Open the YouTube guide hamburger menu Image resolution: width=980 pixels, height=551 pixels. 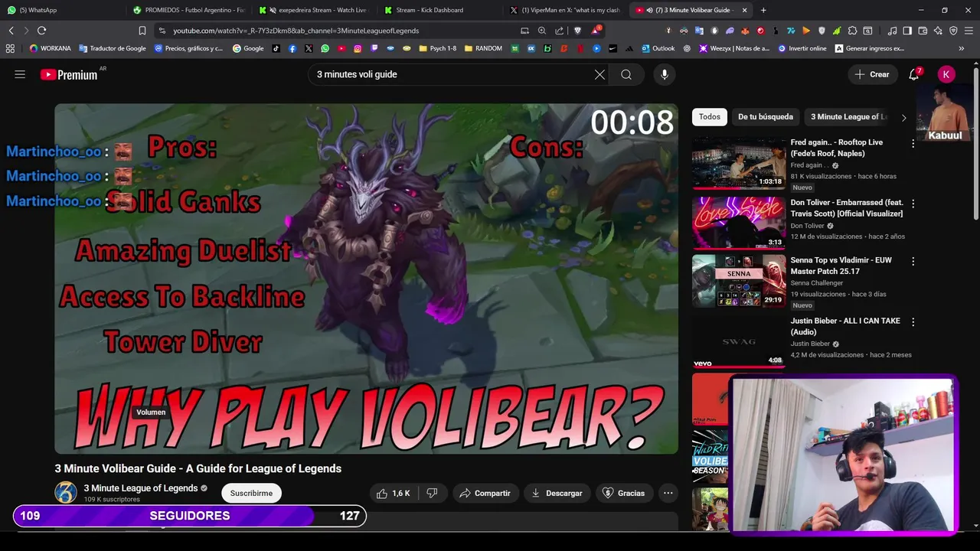pos(20,74)
